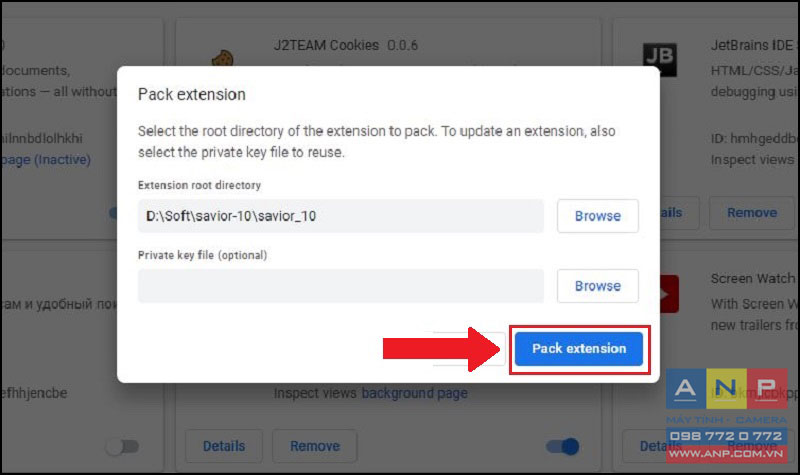Click the blue Pack extension button
The width and height of the screenshot is (800, 475).
pyautogui.click(x=579, y=348)
